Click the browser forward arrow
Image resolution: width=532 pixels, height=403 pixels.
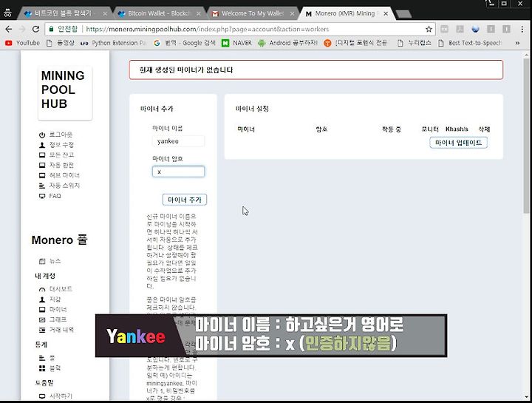pyautogui.click(x=22, y=29)
